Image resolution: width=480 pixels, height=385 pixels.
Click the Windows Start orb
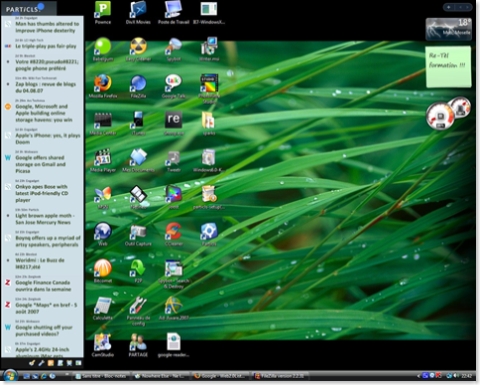pos(10,376)
